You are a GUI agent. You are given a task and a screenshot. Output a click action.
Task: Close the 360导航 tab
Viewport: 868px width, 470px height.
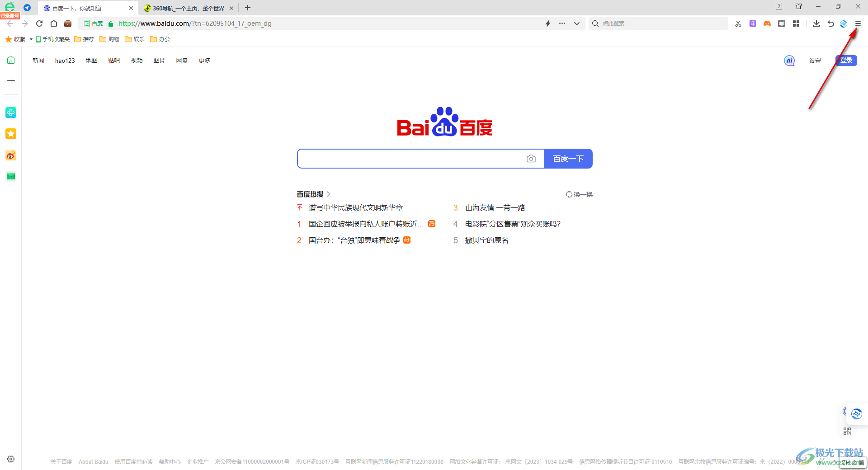click(x=231, y=8)
